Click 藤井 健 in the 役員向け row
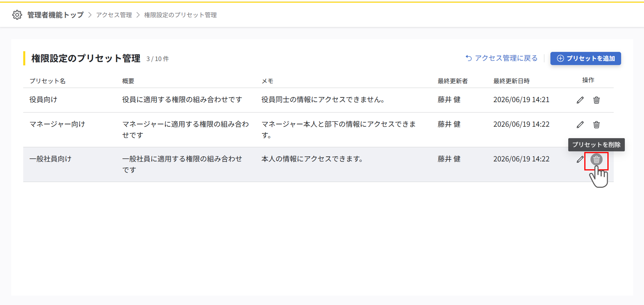This screenshot has width=644, height=305. point(449,100)
